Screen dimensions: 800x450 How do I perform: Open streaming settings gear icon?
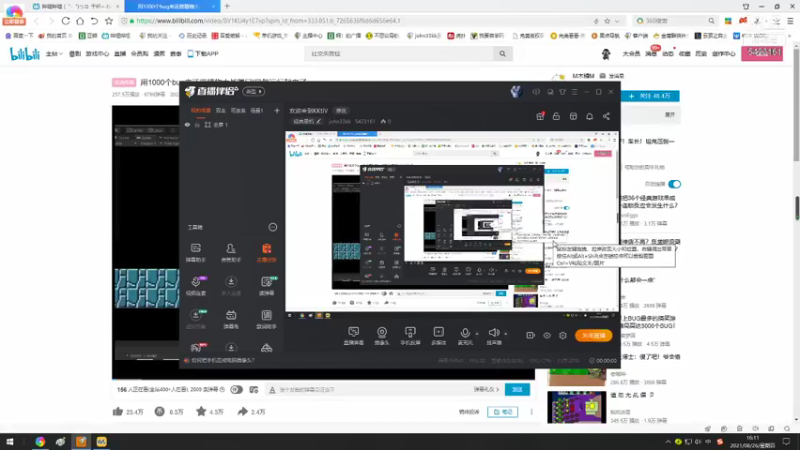tap(563, 335)
